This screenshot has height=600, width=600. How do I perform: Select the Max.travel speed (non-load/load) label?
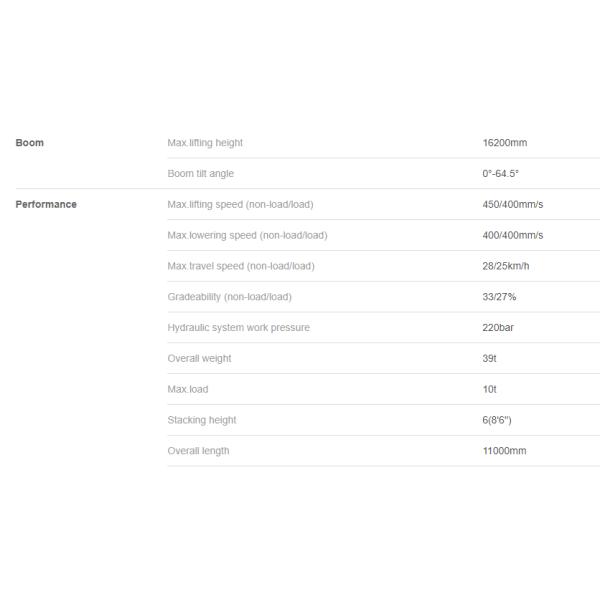[x=241, y=266]
